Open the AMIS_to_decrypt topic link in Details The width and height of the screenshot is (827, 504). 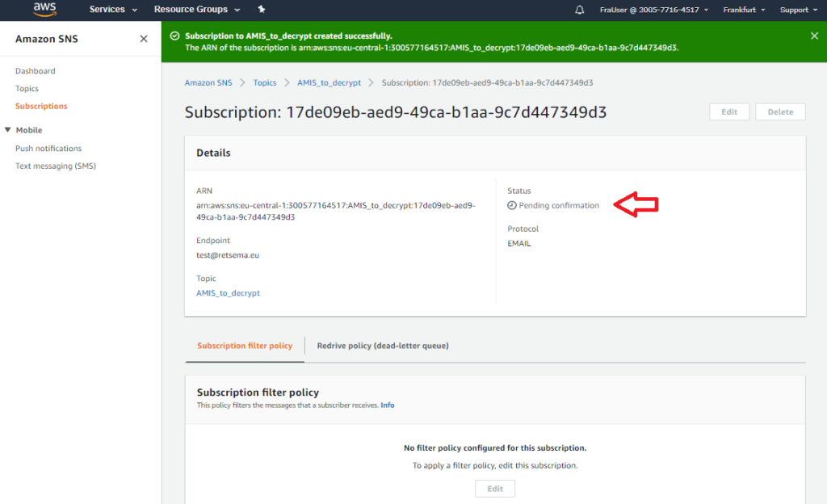pyautogui.click(x=228, y=293)
